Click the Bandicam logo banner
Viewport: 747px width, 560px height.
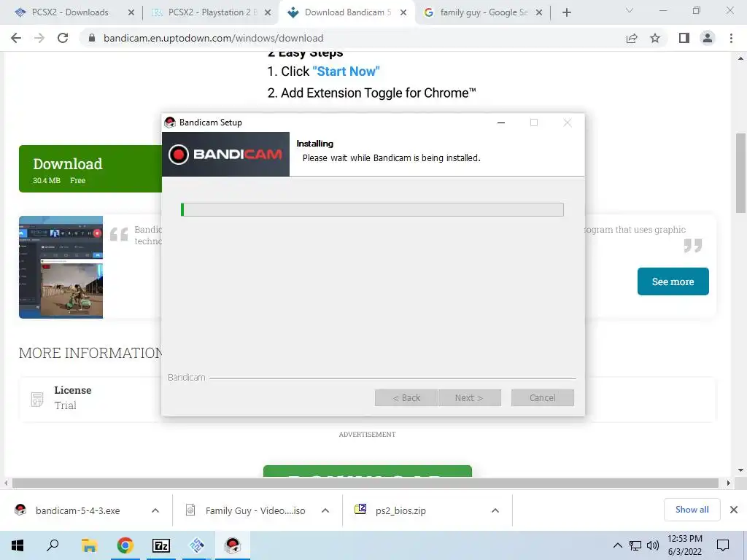(226, 155)
